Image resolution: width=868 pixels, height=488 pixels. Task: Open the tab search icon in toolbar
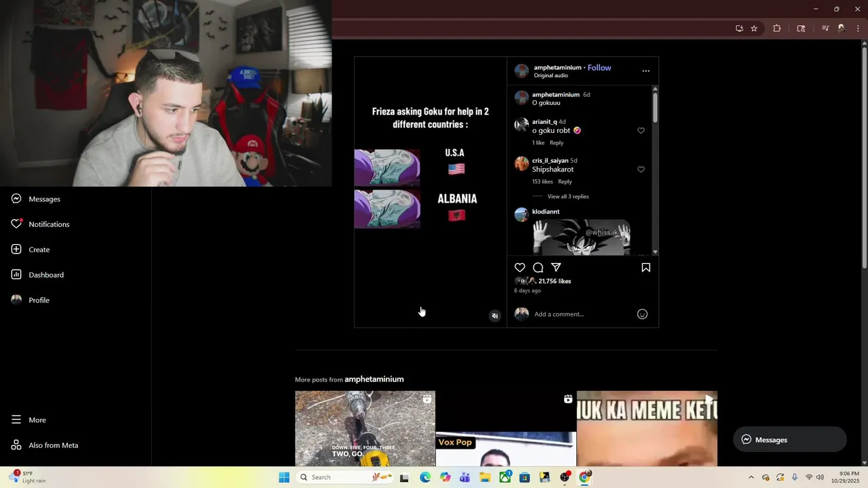click(801, 28)
